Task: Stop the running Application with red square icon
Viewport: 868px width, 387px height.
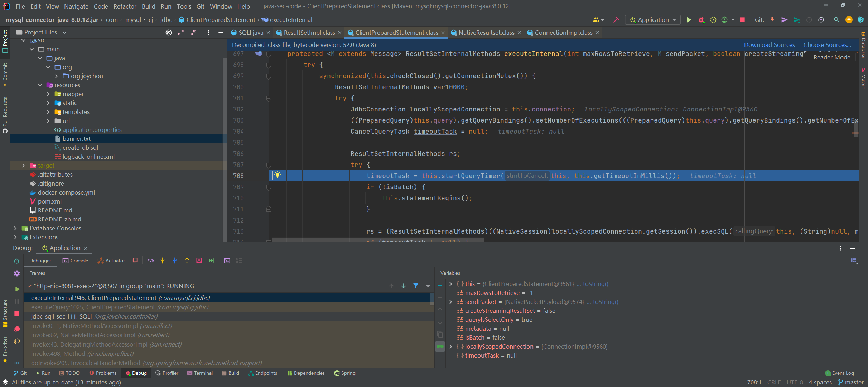Action: 742,20
